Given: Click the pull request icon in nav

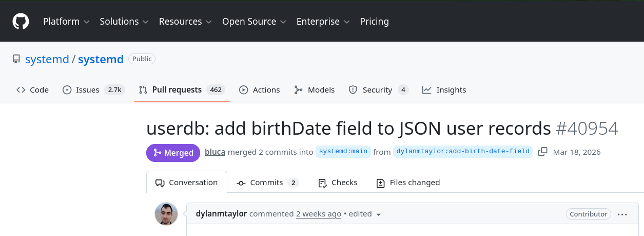Looking at the screenshot, I should (143, 90).
